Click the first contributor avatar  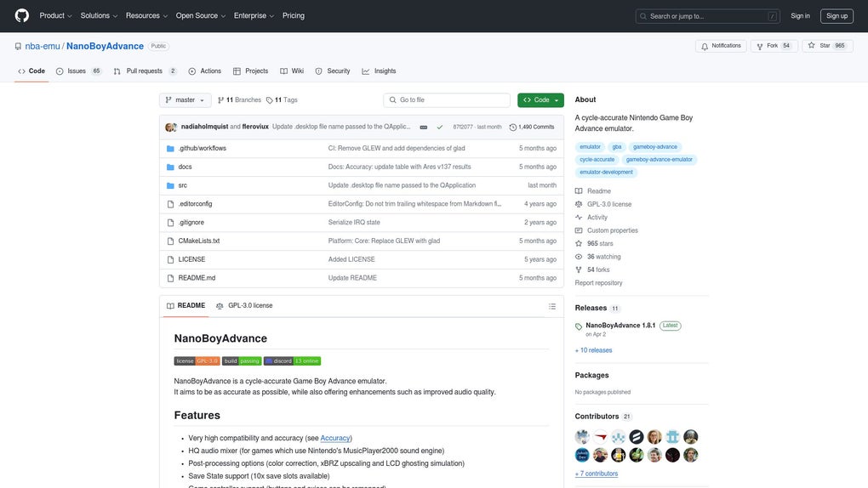[x=582, y=436]
